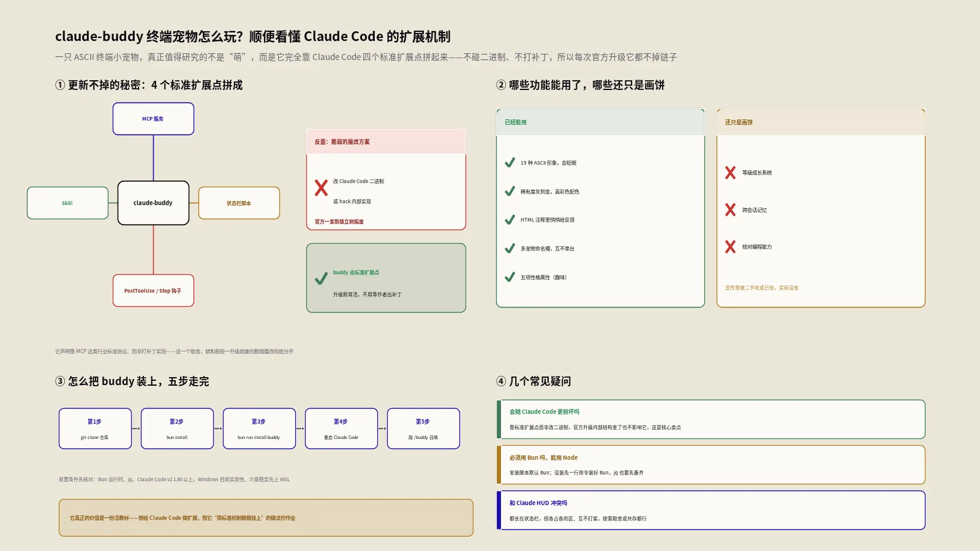Click the '还只是画饼' panel header
Image resolution: width=980 pixels, height=551 pixels.
[x=821, y=122]
